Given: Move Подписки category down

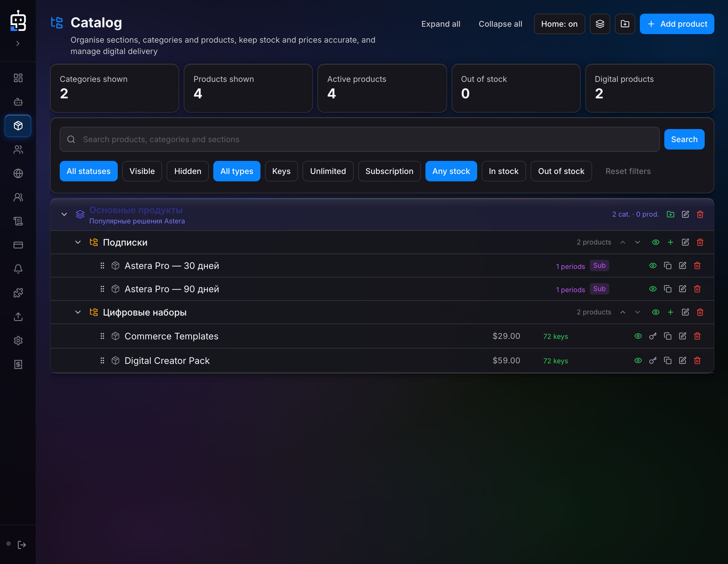Looking at the screenshot, I should (637, 242).
